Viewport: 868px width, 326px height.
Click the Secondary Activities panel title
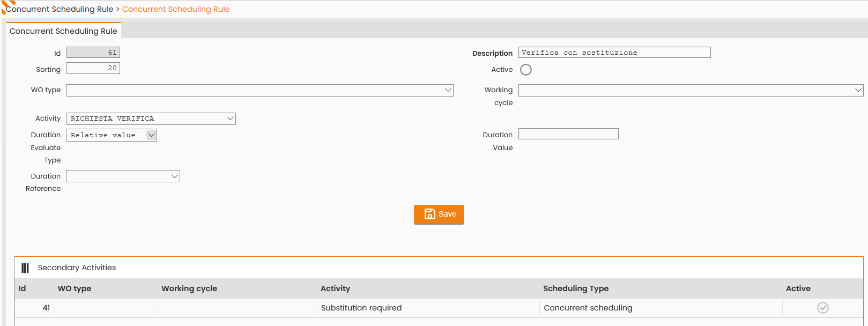coord(77,268)
